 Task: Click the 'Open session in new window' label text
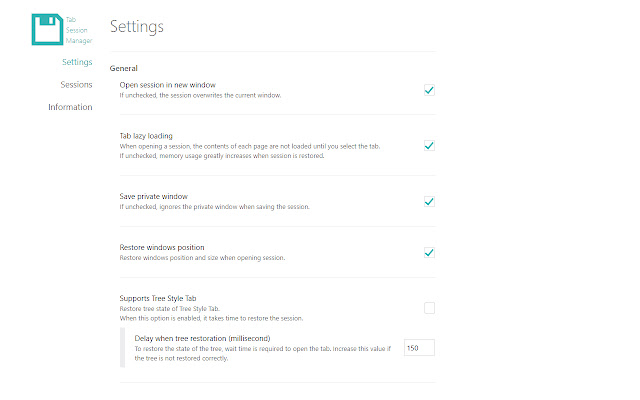[x=174, y=85]
